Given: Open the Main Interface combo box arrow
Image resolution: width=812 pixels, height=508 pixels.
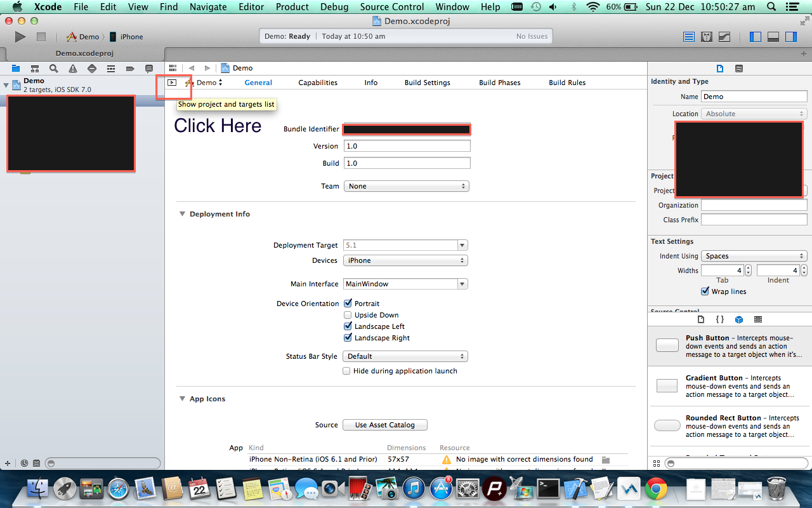Looking at the screenshot, I should [462, 284].
